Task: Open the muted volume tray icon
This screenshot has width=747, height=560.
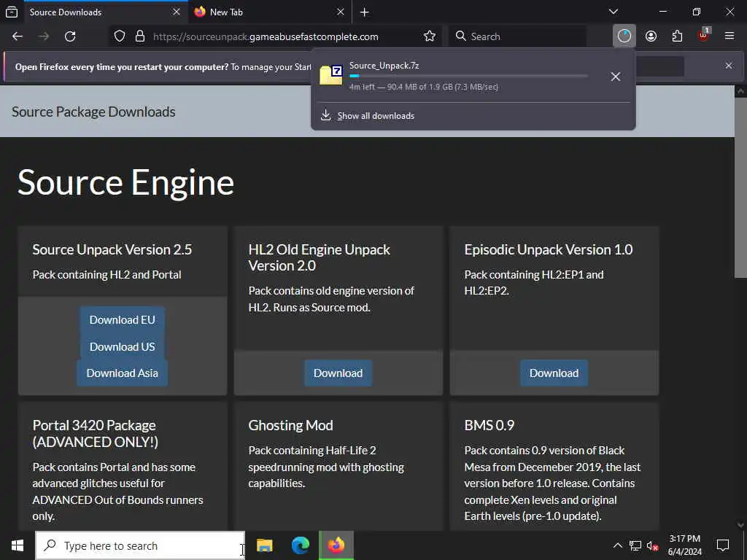Action: 652,545
